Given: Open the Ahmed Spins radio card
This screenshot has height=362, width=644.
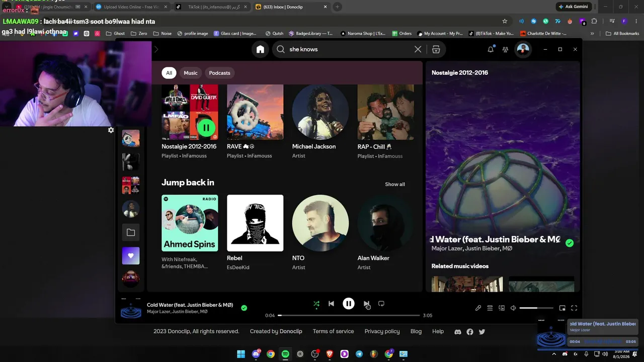Looking at the screenshot, I should click(x=190, y=223).
